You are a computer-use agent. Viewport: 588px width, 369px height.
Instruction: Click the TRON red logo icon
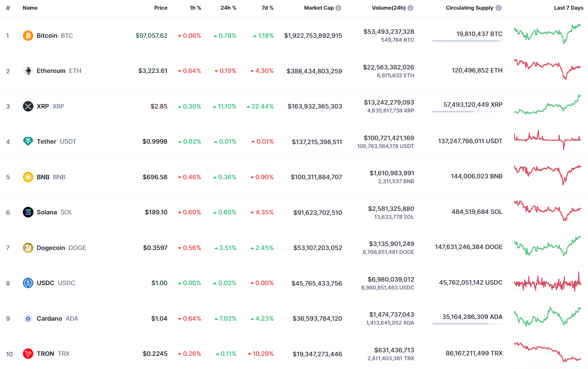pyautogui.click(x=28, y=354)
